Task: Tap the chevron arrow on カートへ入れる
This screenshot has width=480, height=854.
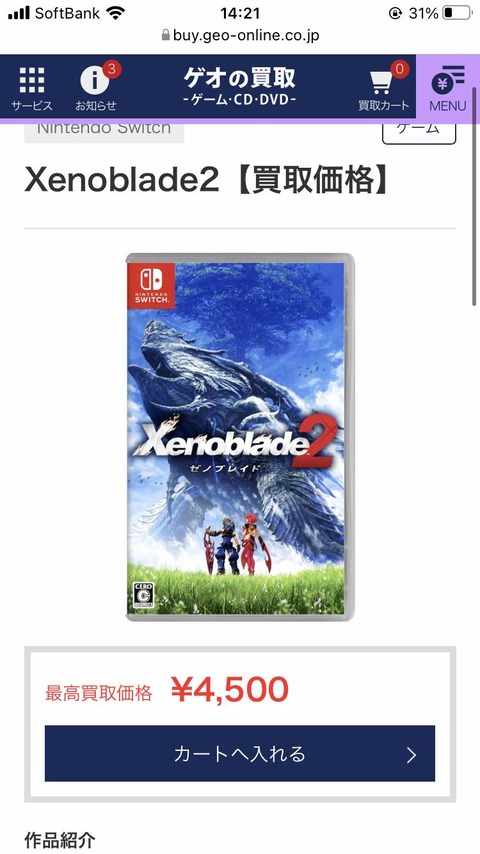Action: click(x=412, y=755)
